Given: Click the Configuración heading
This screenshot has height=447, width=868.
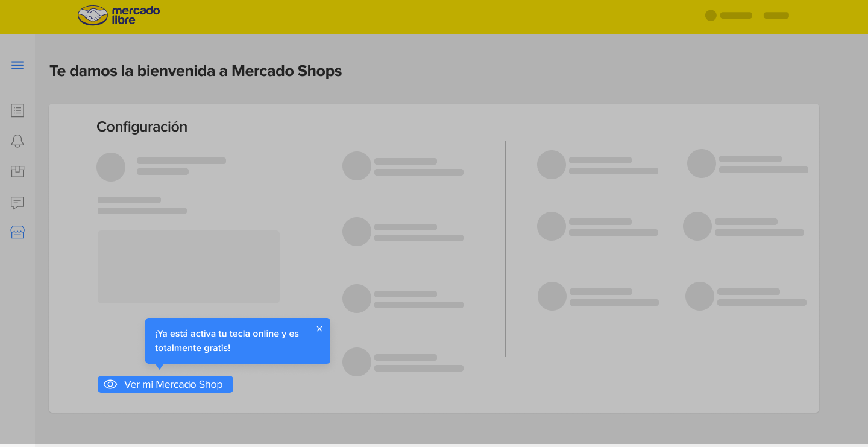Looking at the screenshot, I should click(142, 127).
